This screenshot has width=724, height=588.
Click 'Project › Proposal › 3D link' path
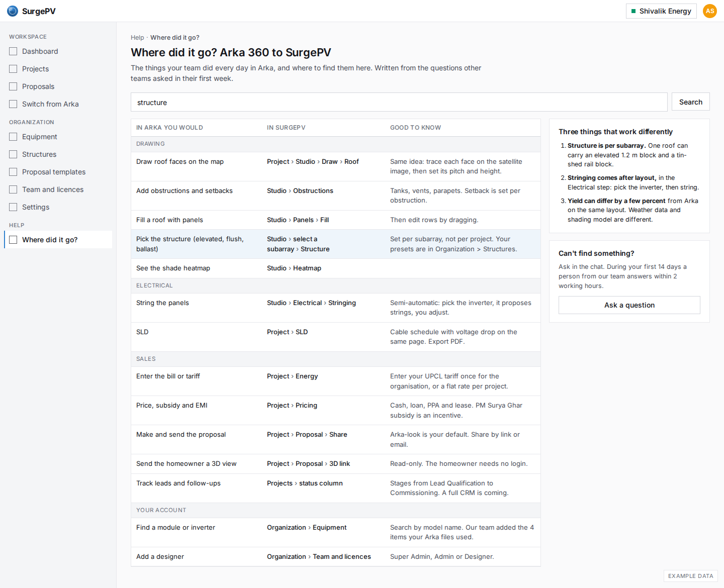point(308,464)
